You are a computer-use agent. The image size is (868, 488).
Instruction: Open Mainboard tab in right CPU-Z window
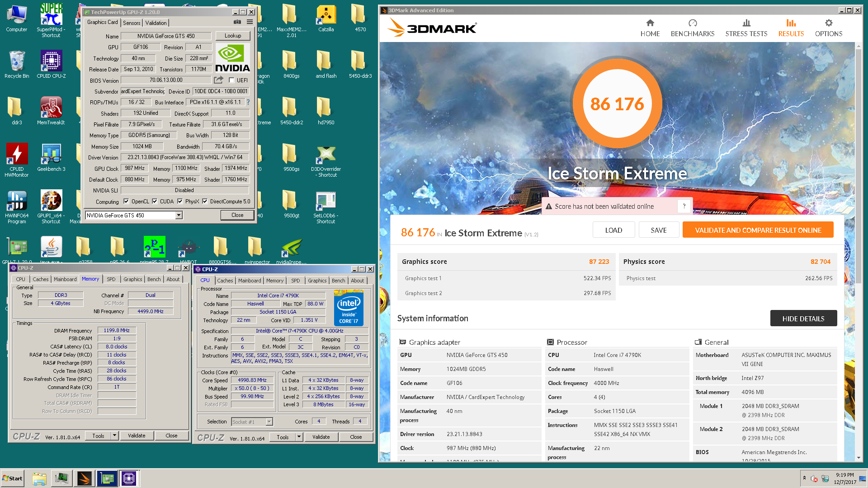pos(250,281)
